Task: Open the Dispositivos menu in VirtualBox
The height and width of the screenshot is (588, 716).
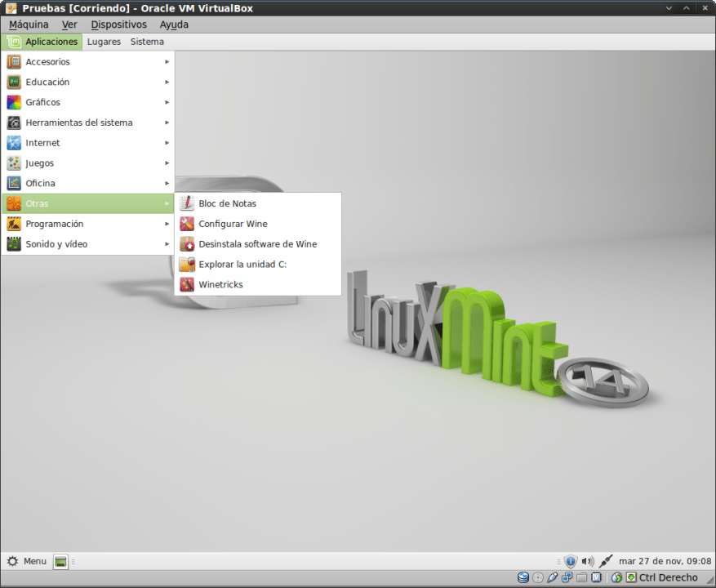Action: (118, 24)
